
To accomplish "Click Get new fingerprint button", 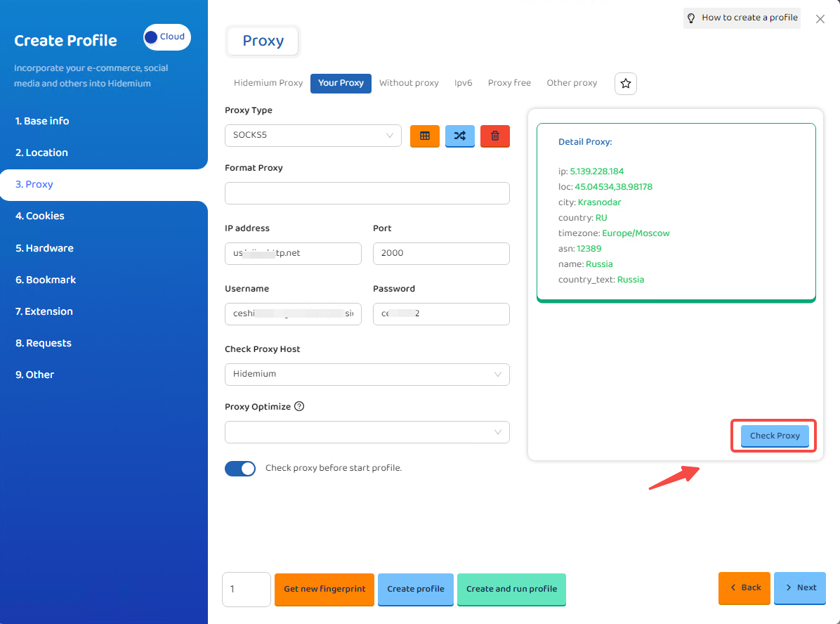I will 324,589.
